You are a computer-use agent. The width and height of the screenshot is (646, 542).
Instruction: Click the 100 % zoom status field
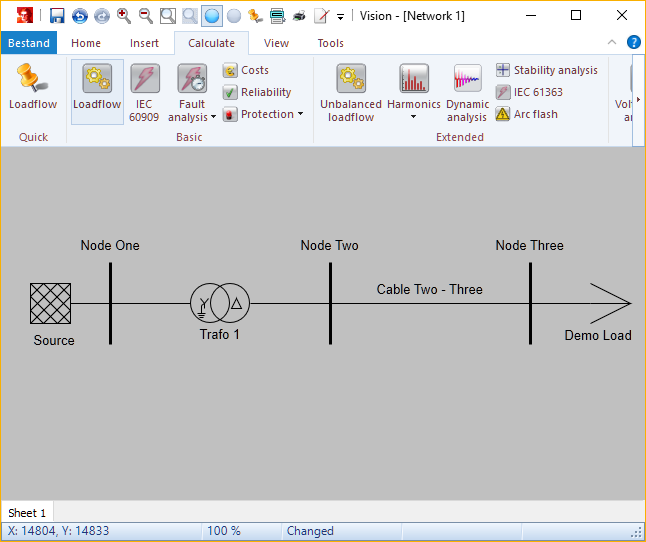click(241, 531)
